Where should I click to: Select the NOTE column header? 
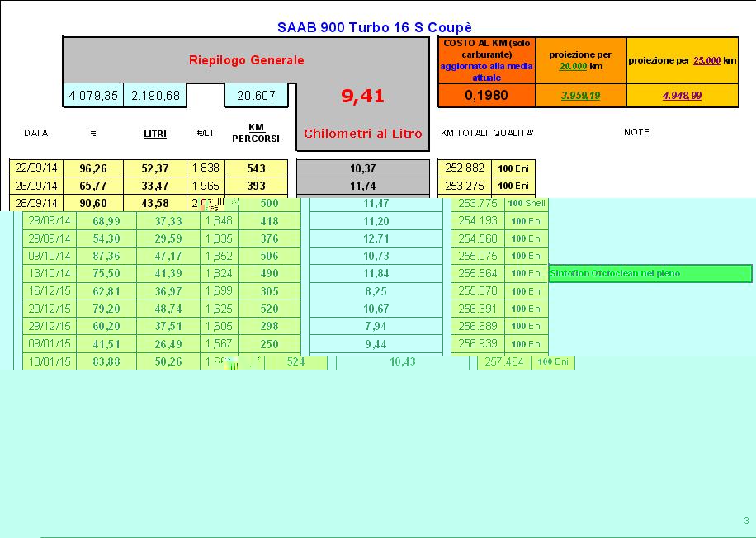pyautogui.click(x=636, y=132)
